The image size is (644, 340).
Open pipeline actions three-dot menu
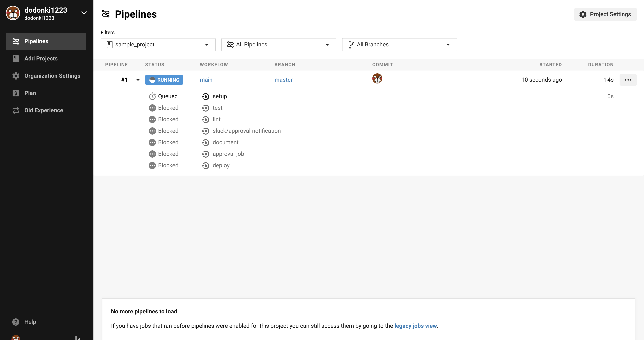point(628,80)
